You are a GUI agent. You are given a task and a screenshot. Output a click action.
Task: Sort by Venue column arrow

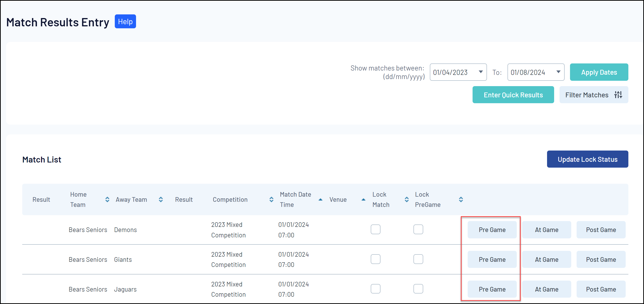[x=363, y=199]
